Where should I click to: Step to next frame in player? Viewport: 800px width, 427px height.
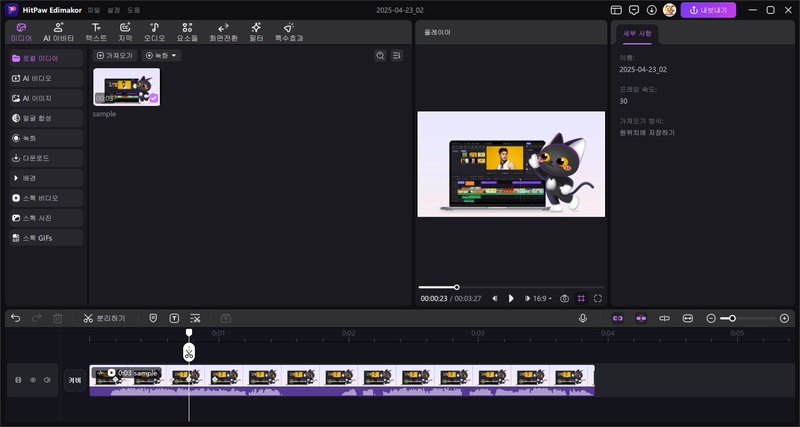click(527, 298)
